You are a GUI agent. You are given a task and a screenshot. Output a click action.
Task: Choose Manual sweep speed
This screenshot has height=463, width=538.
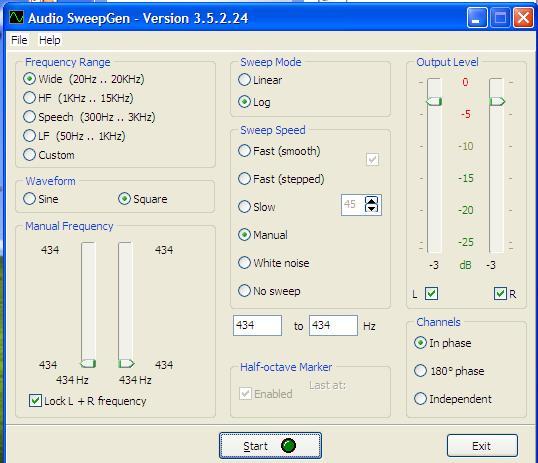[263, 235]
